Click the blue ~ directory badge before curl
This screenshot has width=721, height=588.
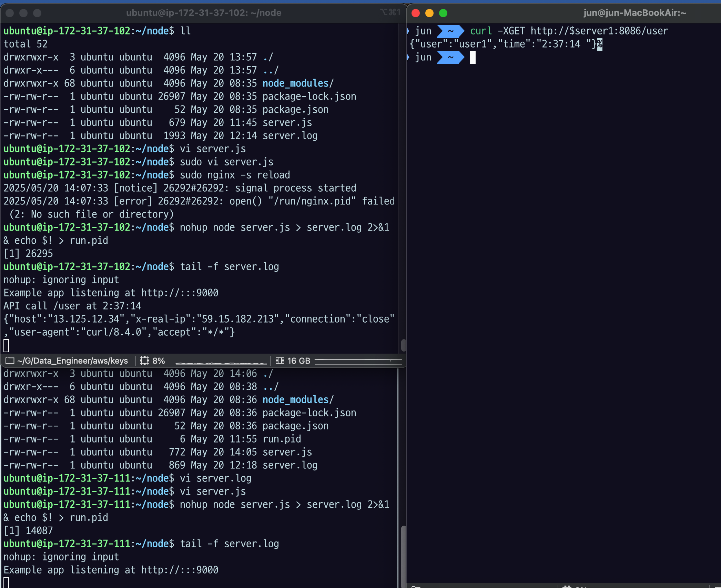(450, 31)
